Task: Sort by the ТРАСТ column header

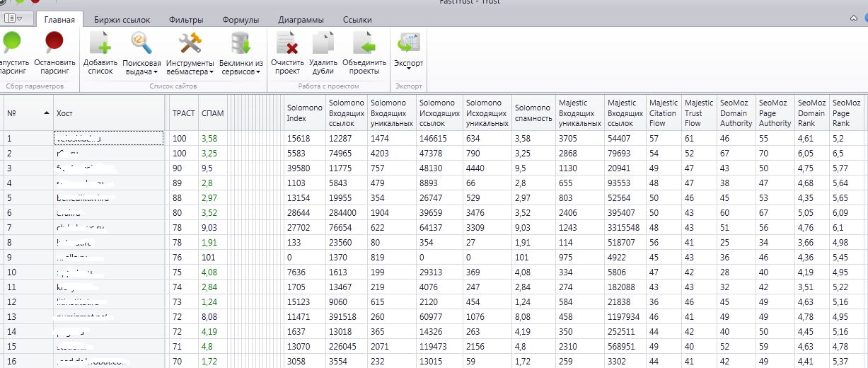Action: (183, 113)
